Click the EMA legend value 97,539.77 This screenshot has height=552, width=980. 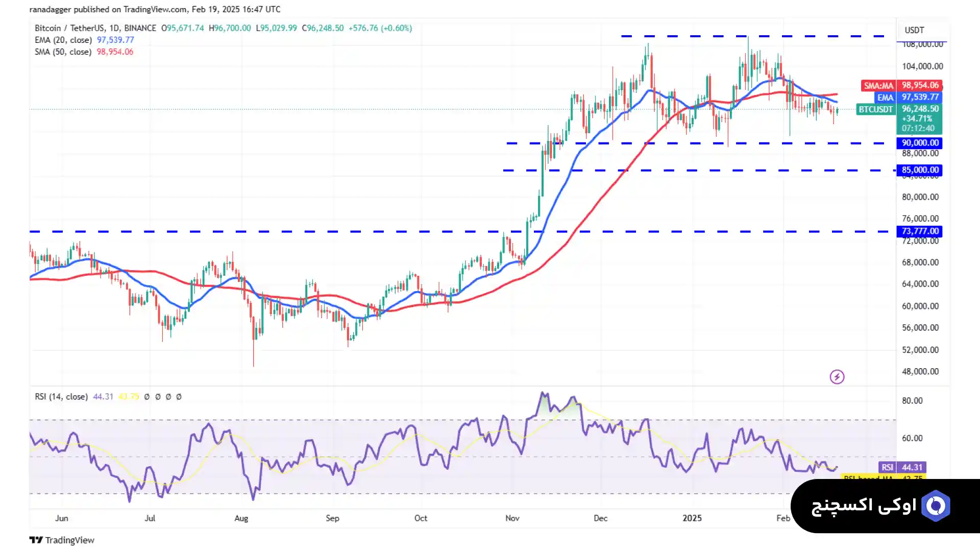click(115, 40)
